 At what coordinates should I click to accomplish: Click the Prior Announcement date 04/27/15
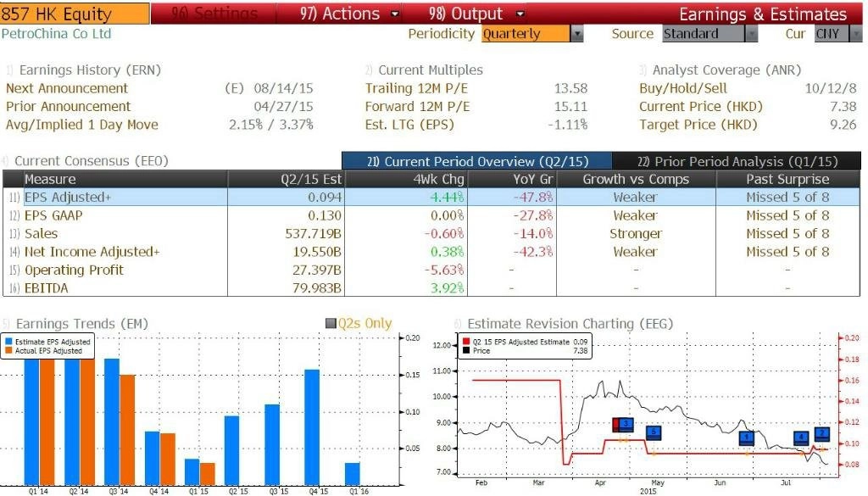point(283,107)
